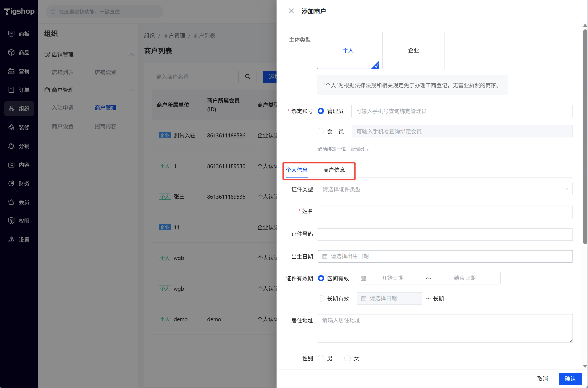Screen dimensions: 588x388
Task: Click the merchant search magnifier icon
Action: 248,77
